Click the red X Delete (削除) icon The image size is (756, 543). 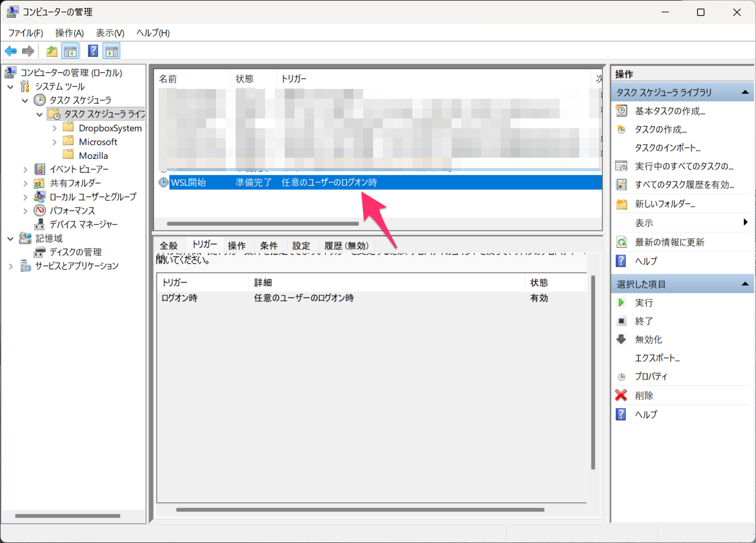621,396
